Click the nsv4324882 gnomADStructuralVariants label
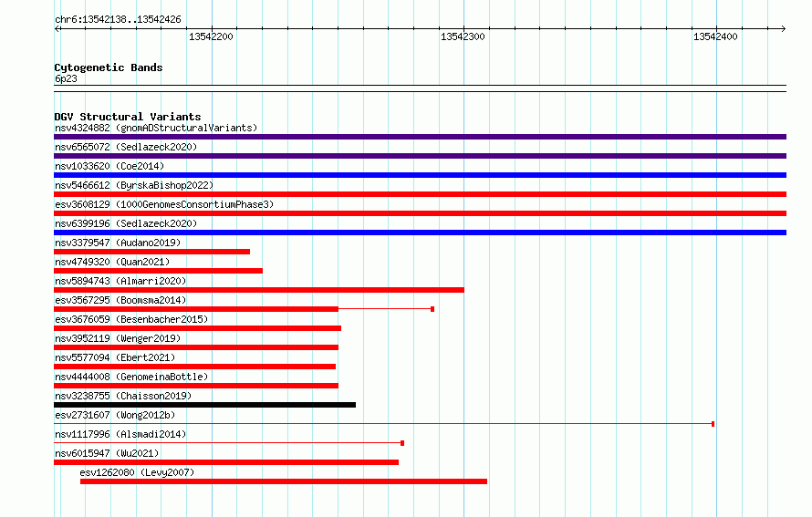This screenshot has height=517, width=812. pyautogui.click(x=156, y=128)
